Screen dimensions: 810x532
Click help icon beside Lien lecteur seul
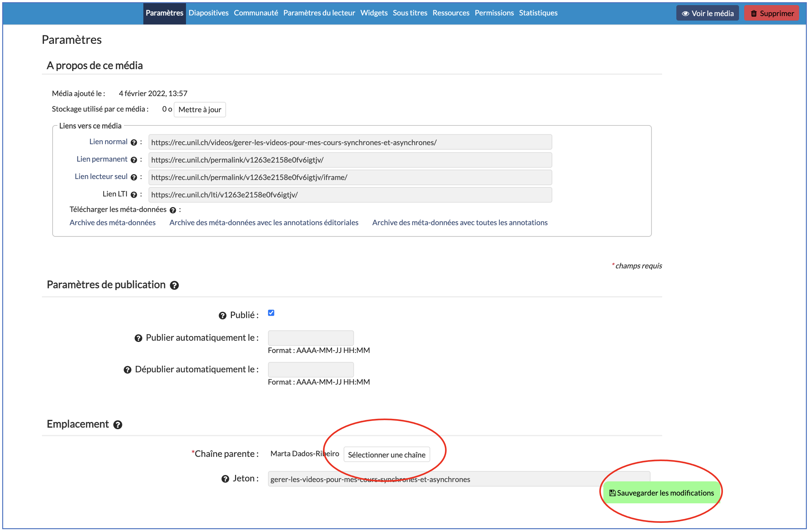(134, 177)
